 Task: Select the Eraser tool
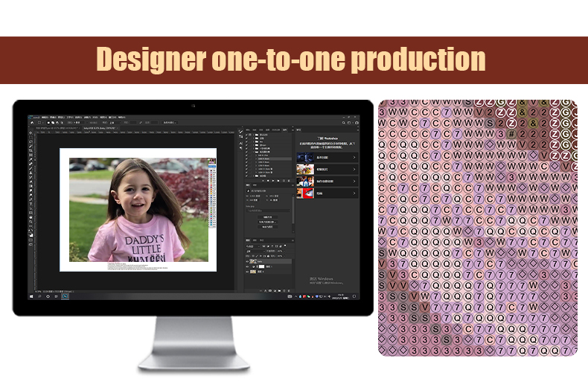click(31, 182)
